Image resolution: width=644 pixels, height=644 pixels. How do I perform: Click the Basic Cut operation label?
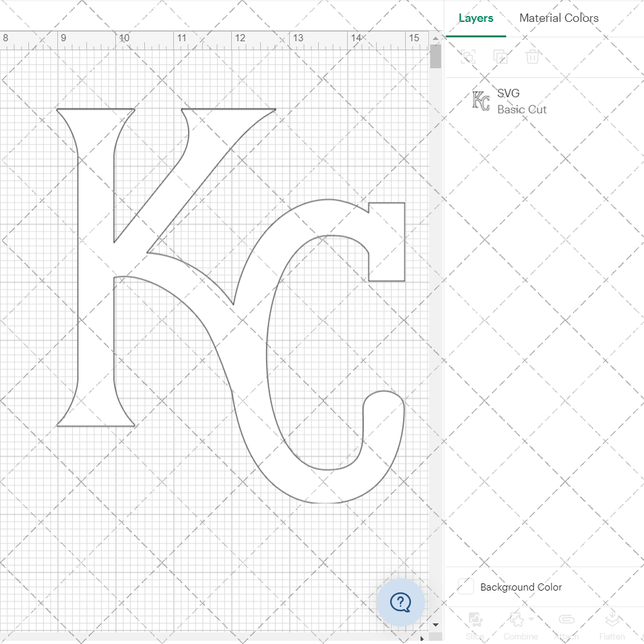click(522, 109)
